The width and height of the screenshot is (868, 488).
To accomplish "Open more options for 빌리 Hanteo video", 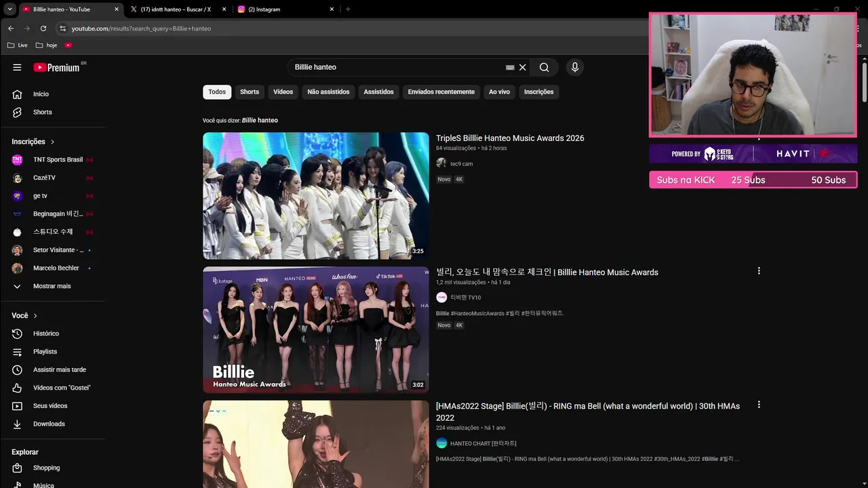I will [759, 270].
